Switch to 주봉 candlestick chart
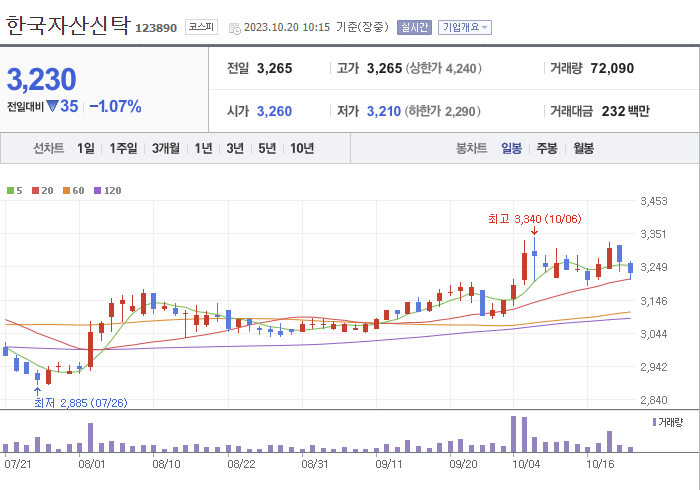The width and height of the screenshot is (700, 490). point(547,148)
